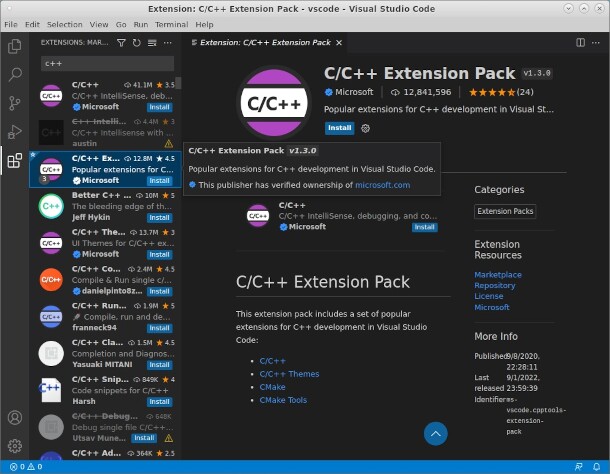
Task: Open the Marketplace resource link
Action: coord(498,275)
